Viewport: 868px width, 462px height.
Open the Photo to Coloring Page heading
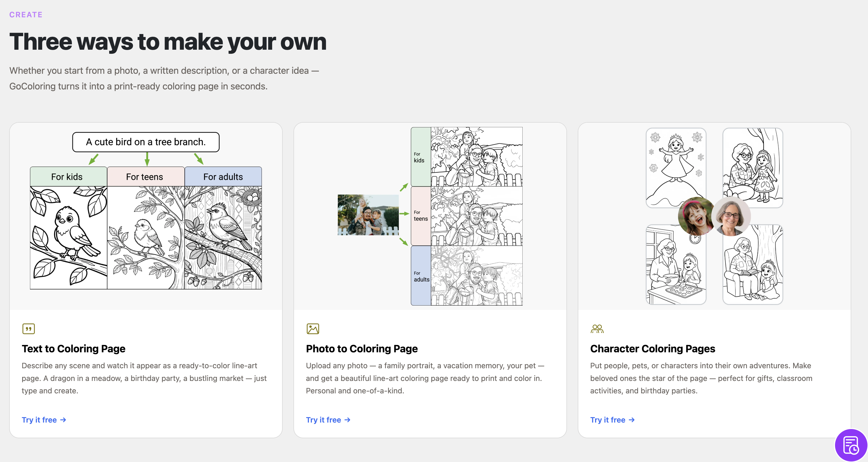click(362, 349)
